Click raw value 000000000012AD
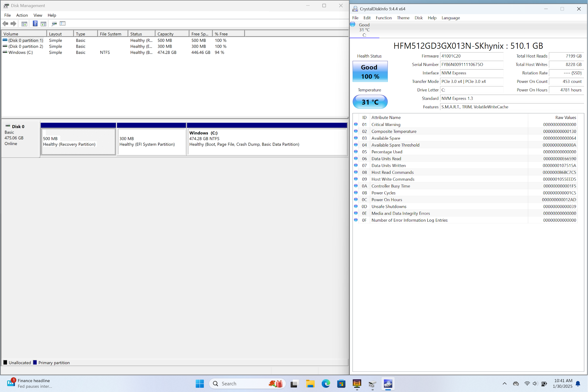 559,199
